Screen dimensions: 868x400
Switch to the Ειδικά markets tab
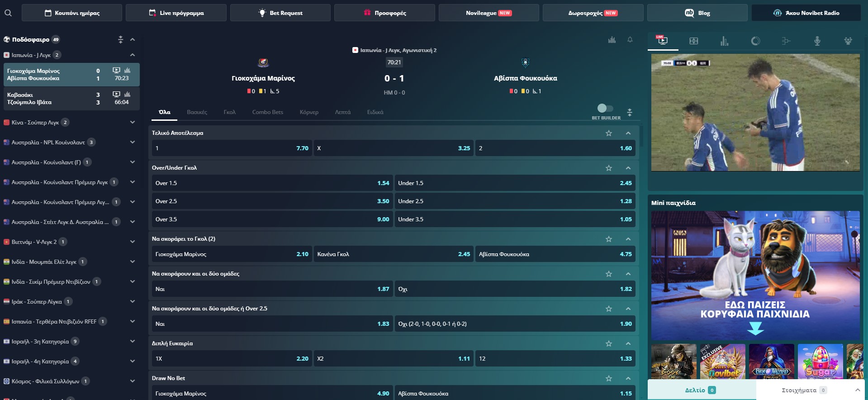(375, 112)
